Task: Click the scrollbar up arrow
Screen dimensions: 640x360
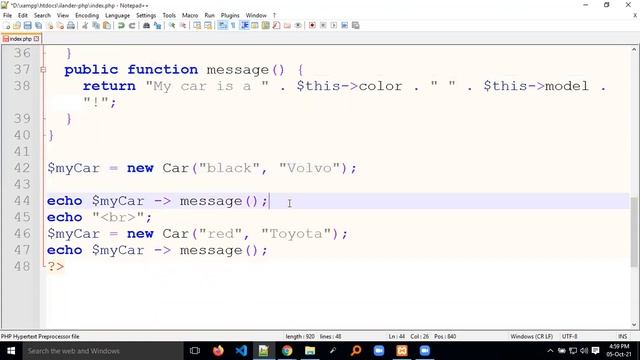Action: click(634, 50)
